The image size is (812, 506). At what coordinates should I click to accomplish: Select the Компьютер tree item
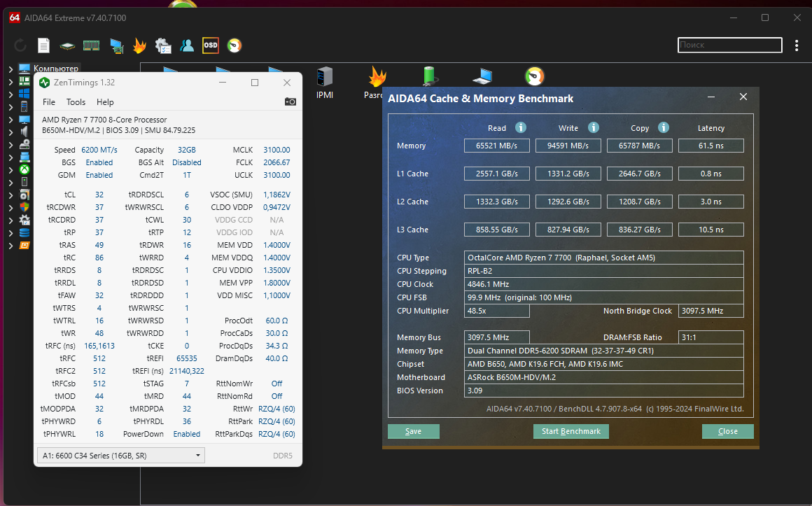(x=56, y=69)
